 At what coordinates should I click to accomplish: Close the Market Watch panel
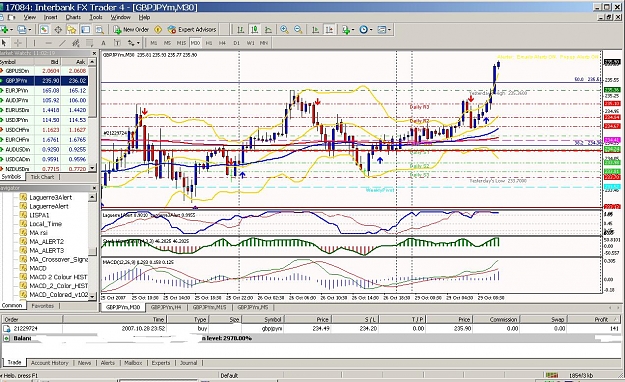94,53
